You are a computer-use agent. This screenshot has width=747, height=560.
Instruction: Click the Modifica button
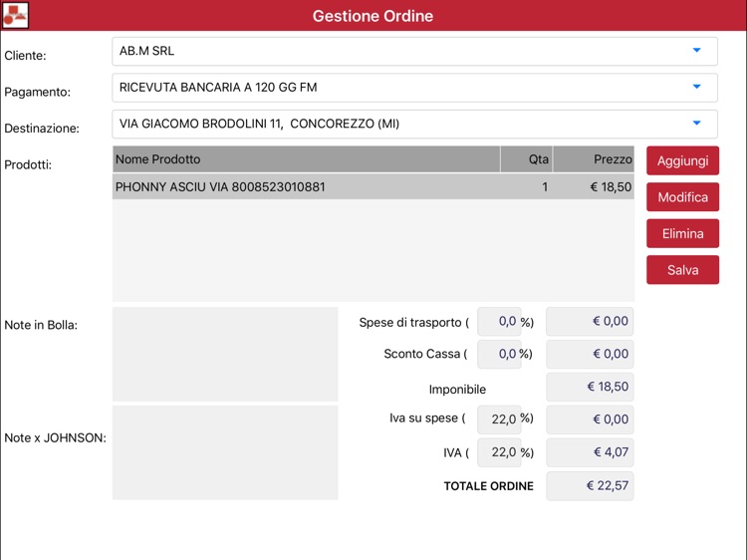click(x=682, y=197)
